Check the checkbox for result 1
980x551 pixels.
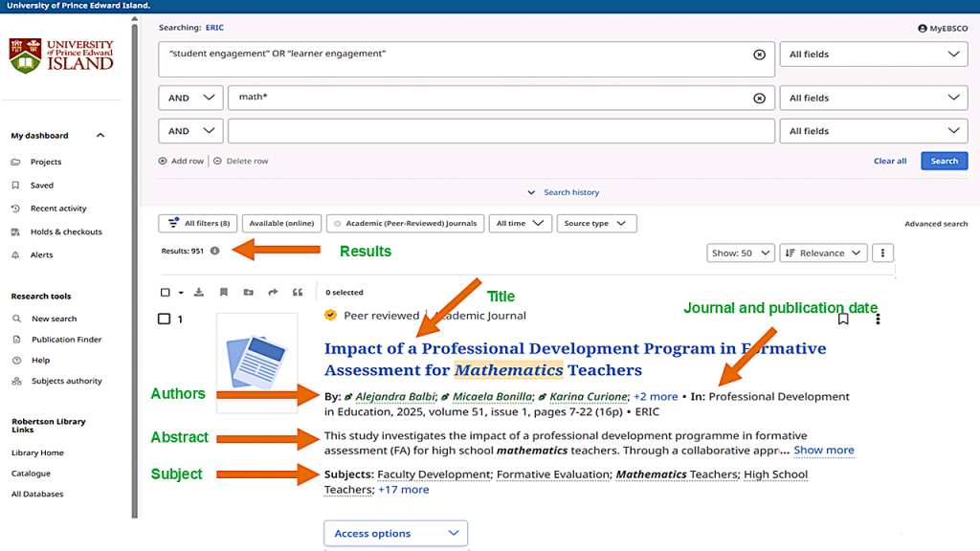tap(164, 320)
